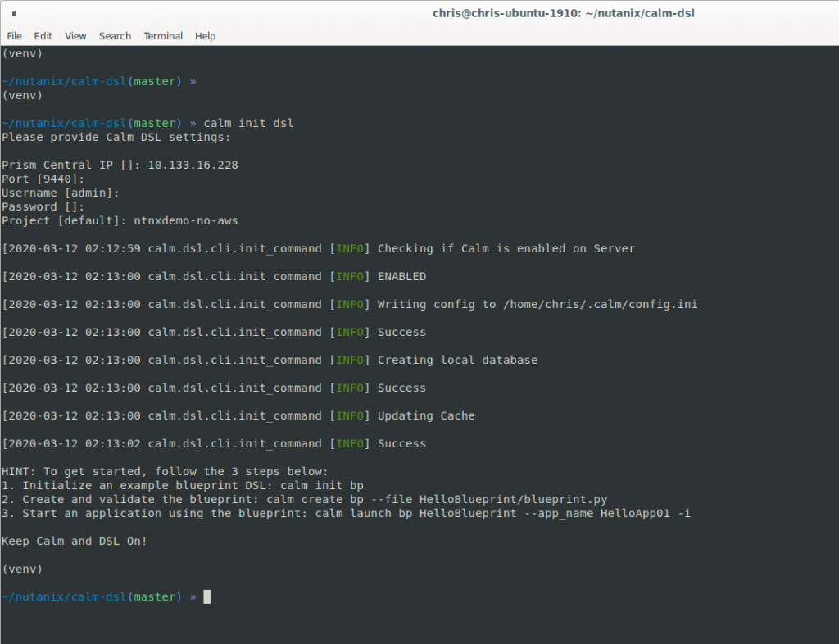
Task: Click the INFO tag on 'Writing config' line
Action: pyautogui.click(x=349, y=304)
